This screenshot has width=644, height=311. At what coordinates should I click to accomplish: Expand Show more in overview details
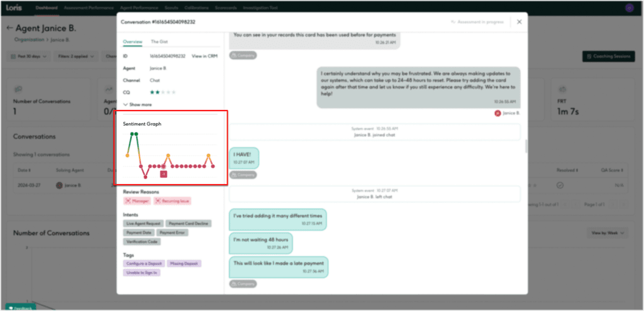tap(137, 104)
